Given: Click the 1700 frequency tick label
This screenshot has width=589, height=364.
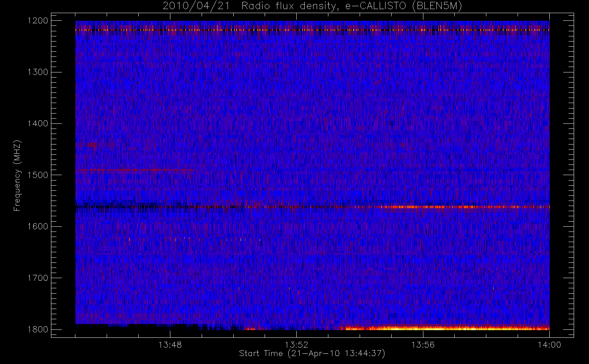Looking at the screenshot, I should [38, 278].
